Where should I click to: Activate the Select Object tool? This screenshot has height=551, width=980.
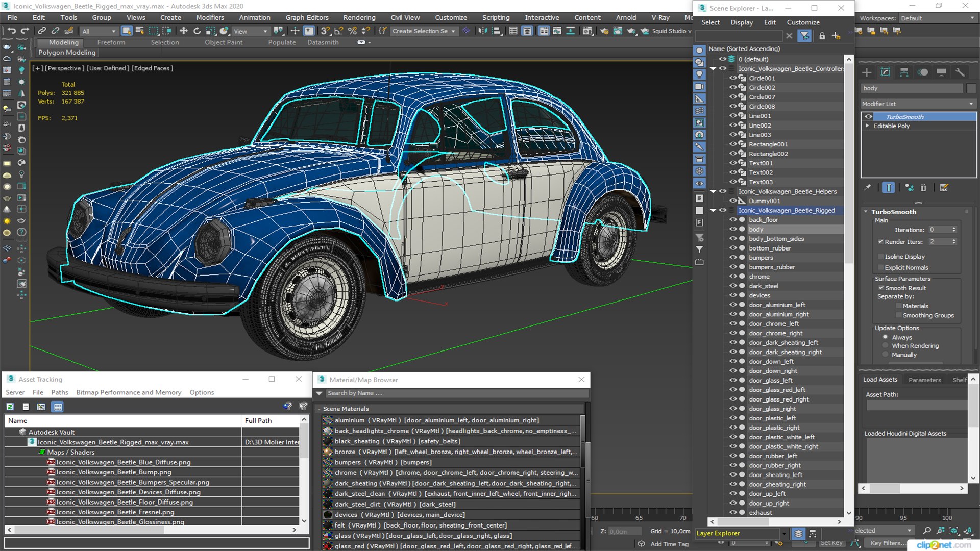coord(127,31)
